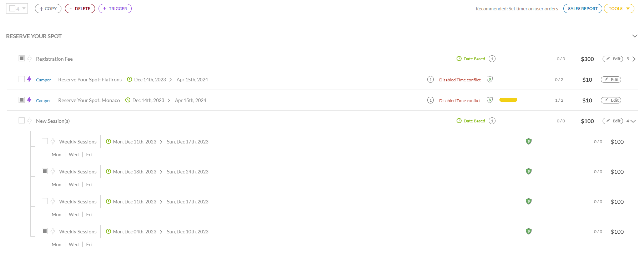Click the Camper tag on Flatirons row
This screenshot has width=644, height=258.
[x=44, y=80]
